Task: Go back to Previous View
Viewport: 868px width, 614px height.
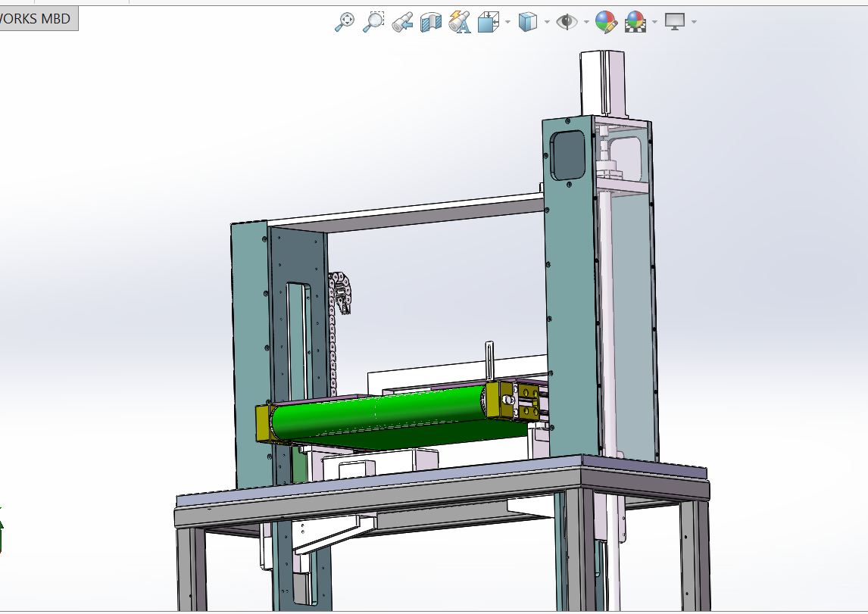Action: tap(402, 22)
